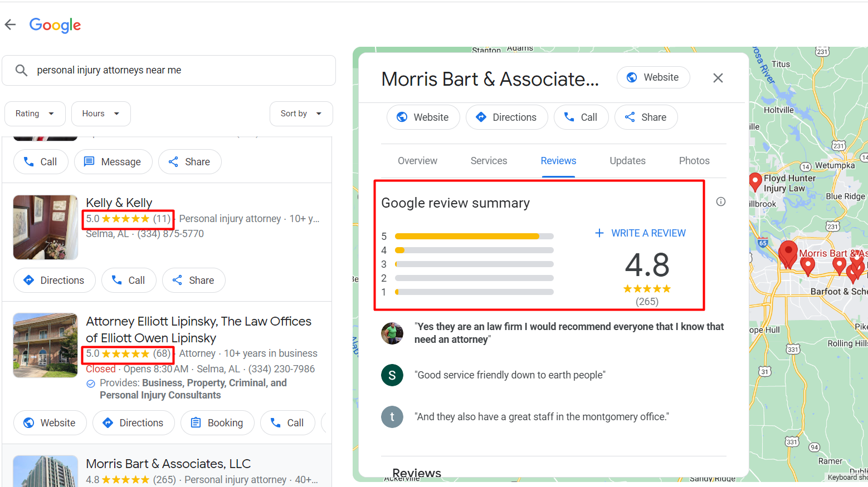View Elliott Lipinsky building photo thumbnail
Viewport: 868px width, 487px height.
tap(46, 345)
